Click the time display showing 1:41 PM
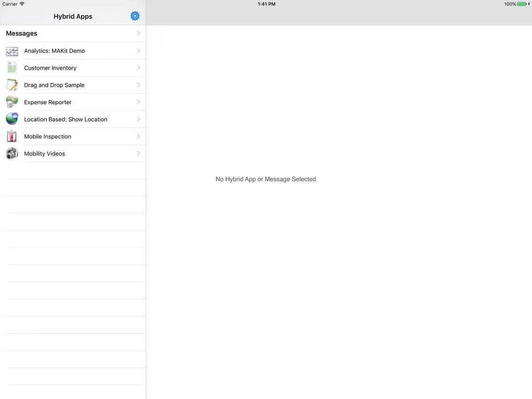The width and height of the screenshot is (532, 399). (266, 4)
